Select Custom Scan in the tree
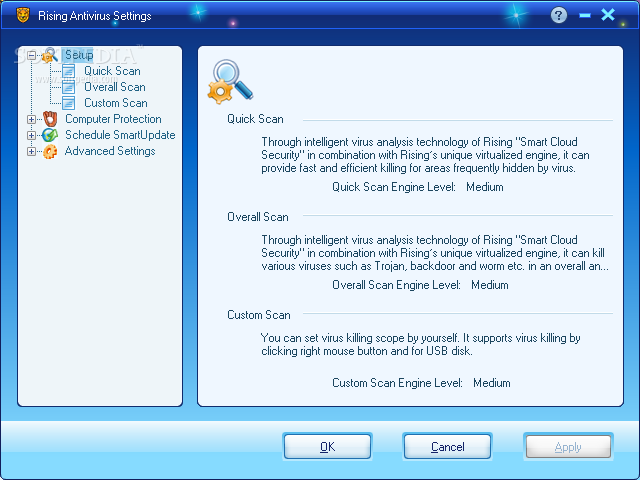640x480 pixels. point(116,103)
